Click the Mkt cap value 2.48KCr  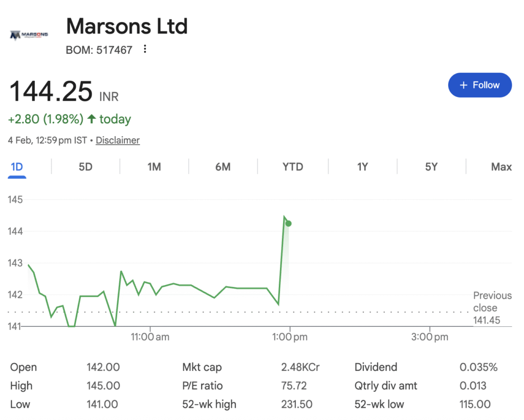click(300, 367)
